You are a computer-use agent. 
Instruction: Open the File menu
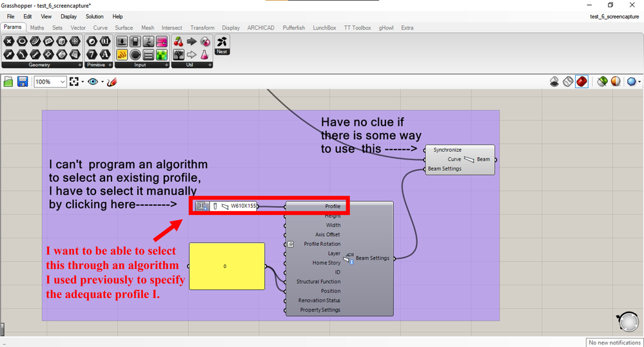coord(11,16)
